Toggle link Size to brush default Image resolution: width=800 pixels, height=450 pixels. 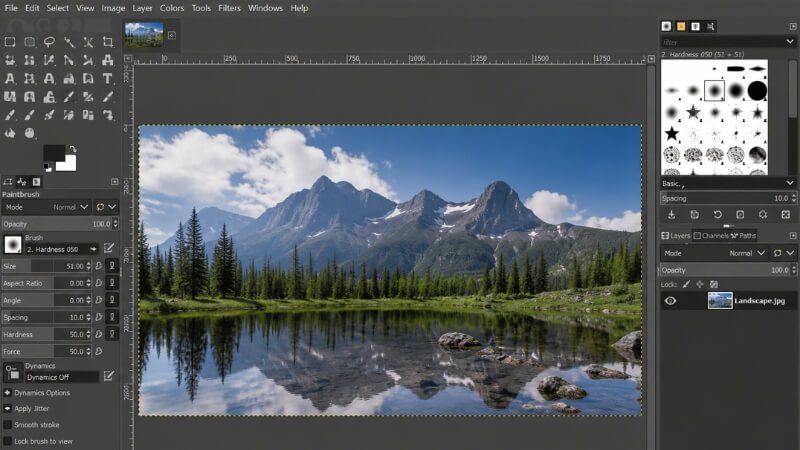tap(112, 266)
